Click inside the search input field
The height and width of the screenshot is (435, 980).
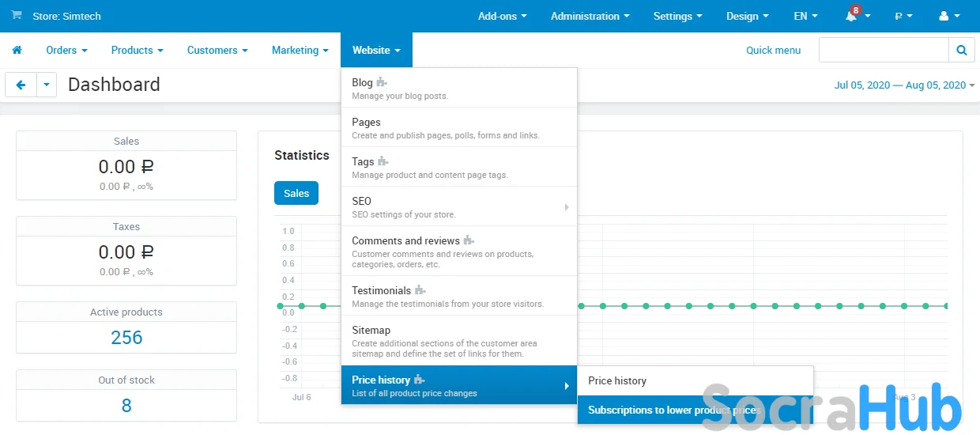point(883,50)
